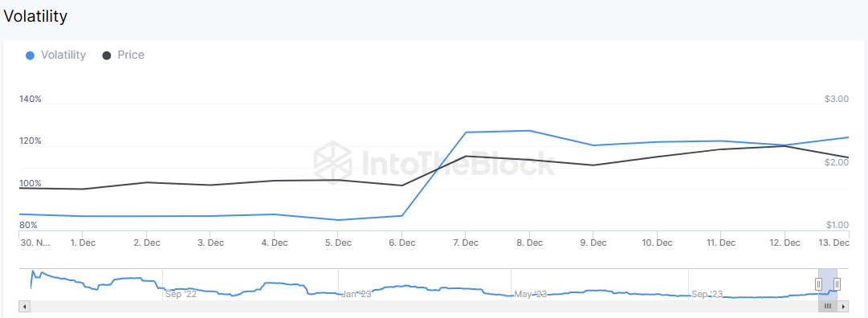Select the right navigator range handle
The height and width of the screenshot is (318, 868).
(837, 284)
